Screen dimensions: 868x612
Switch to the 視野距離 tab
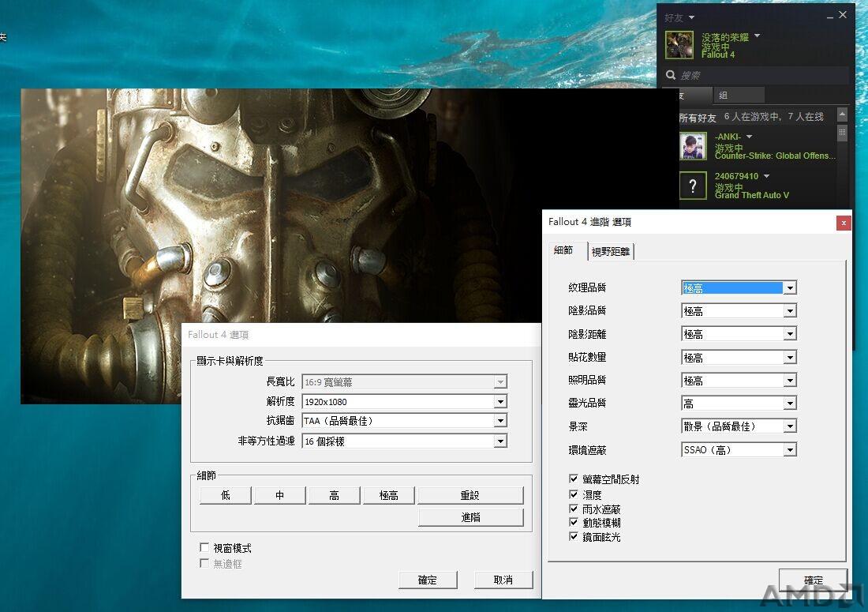611,251
